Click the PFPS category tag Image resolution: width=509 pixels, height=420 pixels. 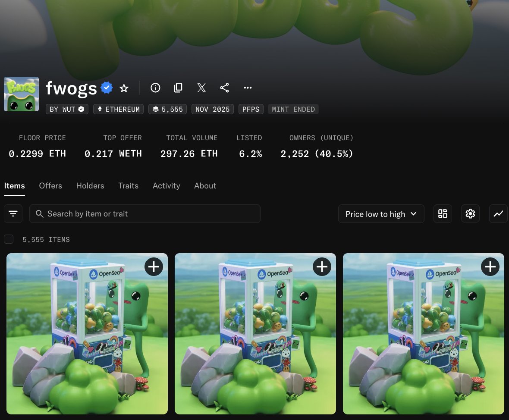coord(251,110)
